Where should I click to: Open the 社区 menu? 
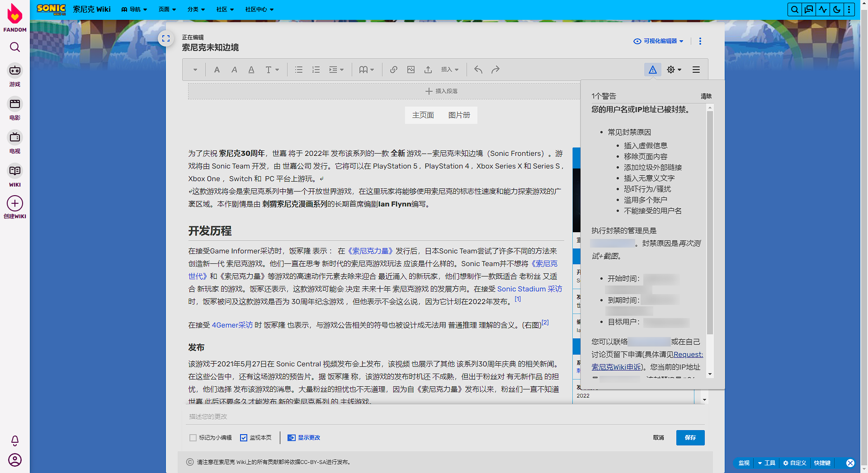coord(225,9)
